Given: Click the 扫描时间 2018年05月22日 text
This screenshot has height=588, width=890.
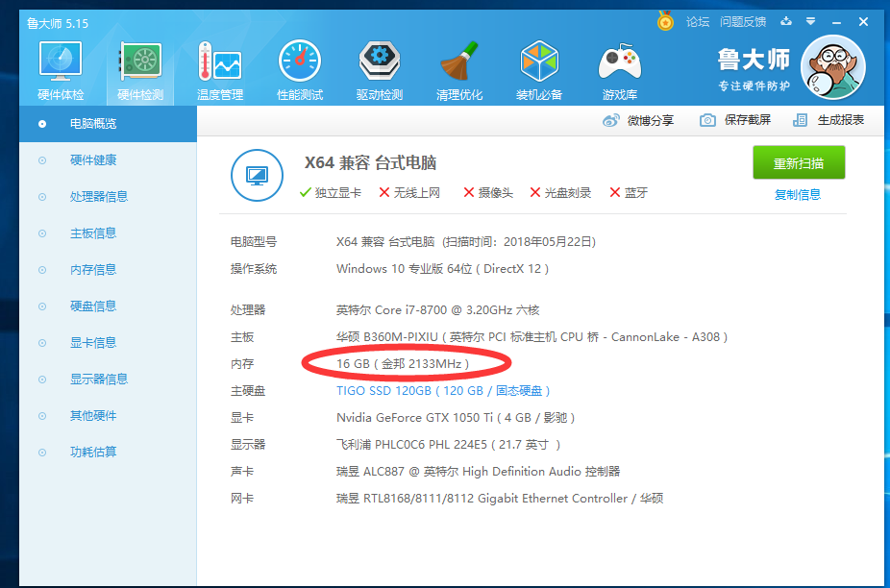Looking at the screenshot, I should coord(519,242).
